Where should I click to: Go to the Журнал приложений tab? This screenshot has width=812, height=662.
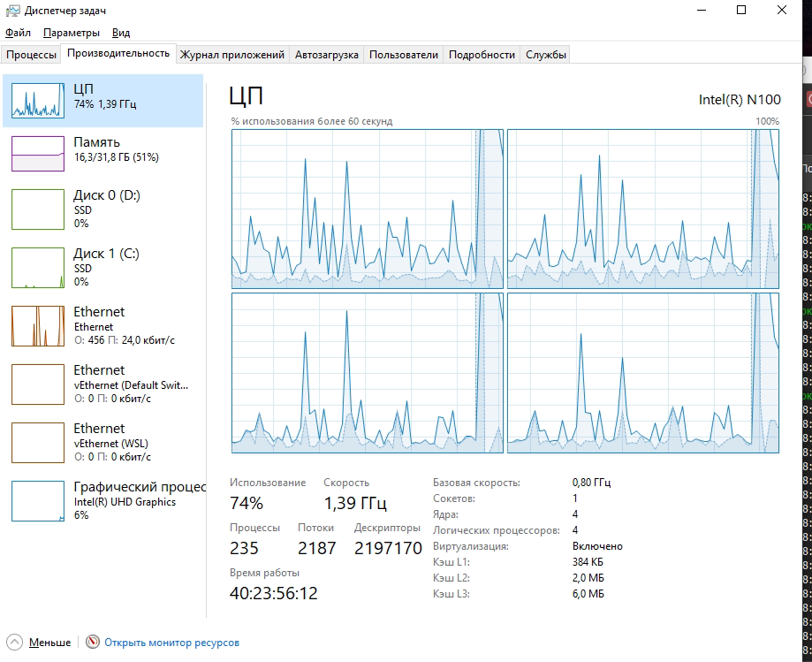click(232, 55)
